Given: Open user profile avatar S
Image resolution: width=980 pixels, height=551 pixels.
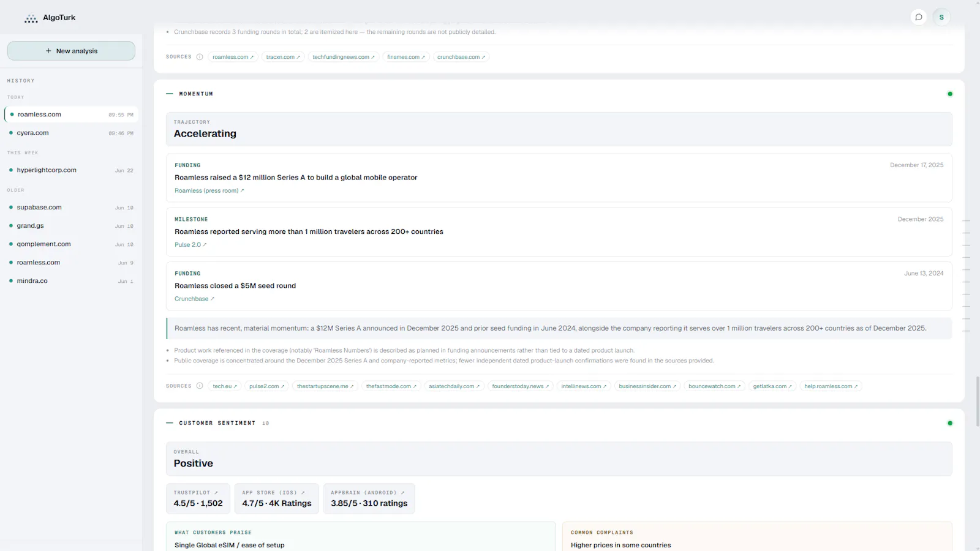Looking at the screenshot, I should click(941, 17).
